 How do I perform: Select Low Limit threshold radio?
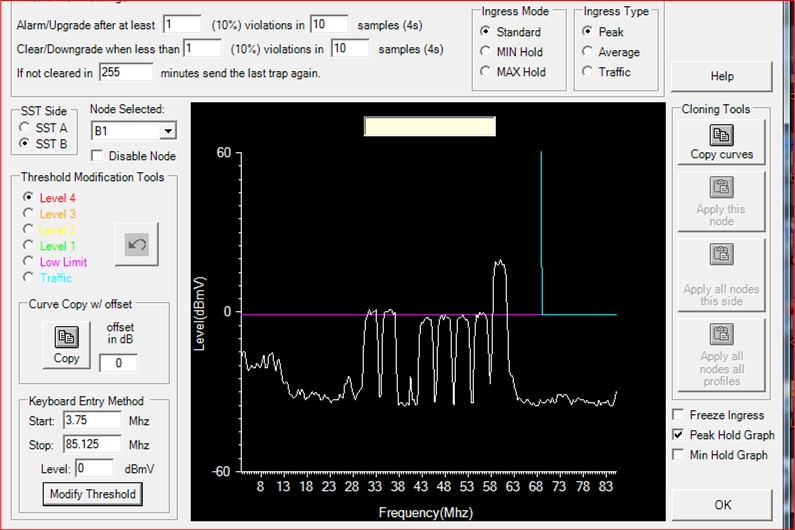tap(28, 261)
